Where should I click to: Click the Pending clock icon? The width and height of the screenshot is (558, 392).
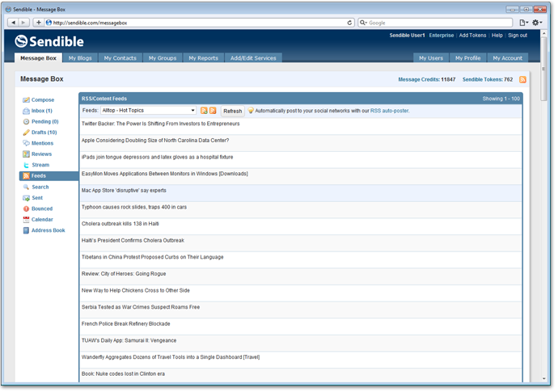[x=26, y=122]
